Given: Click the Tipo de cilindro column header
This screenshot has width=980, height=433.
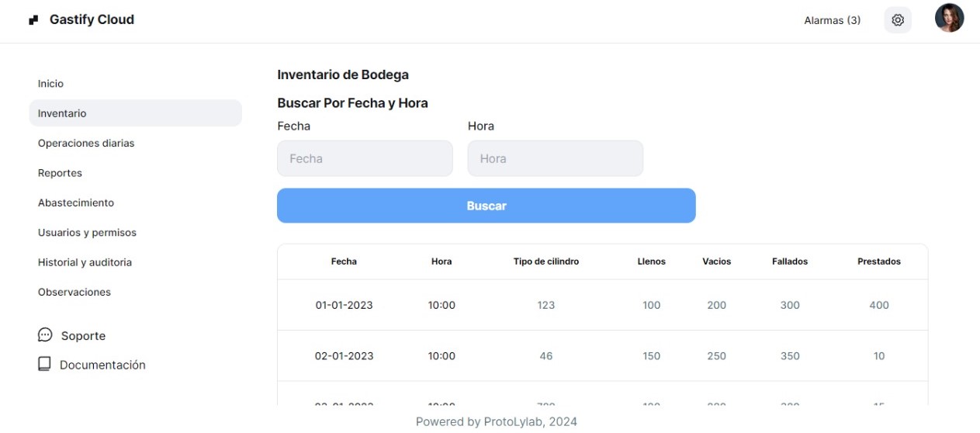Looking at the screenshot, I should (x=546, y=262).
